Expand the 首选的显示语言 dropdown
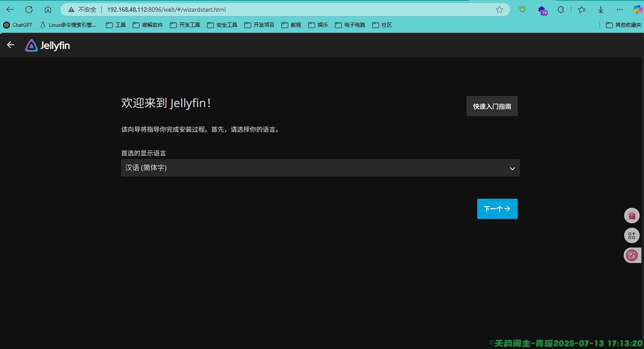Screen dimensions: 644x349 click(x=320, y=168)
